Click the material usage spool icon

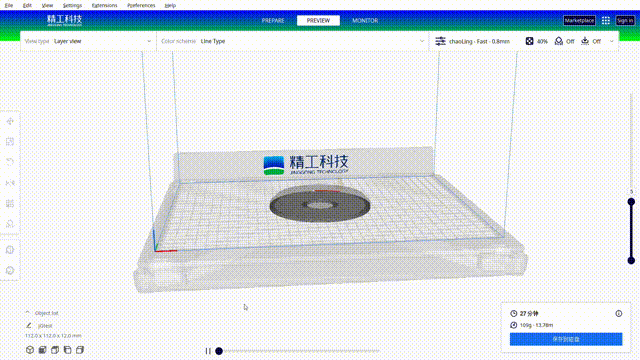[513, 325]
